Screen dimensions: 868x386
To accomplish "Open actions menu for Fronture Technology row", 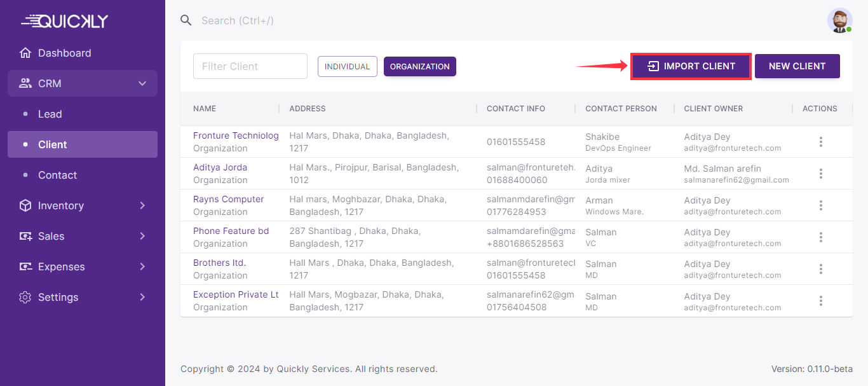I will (x=820, y=142).
